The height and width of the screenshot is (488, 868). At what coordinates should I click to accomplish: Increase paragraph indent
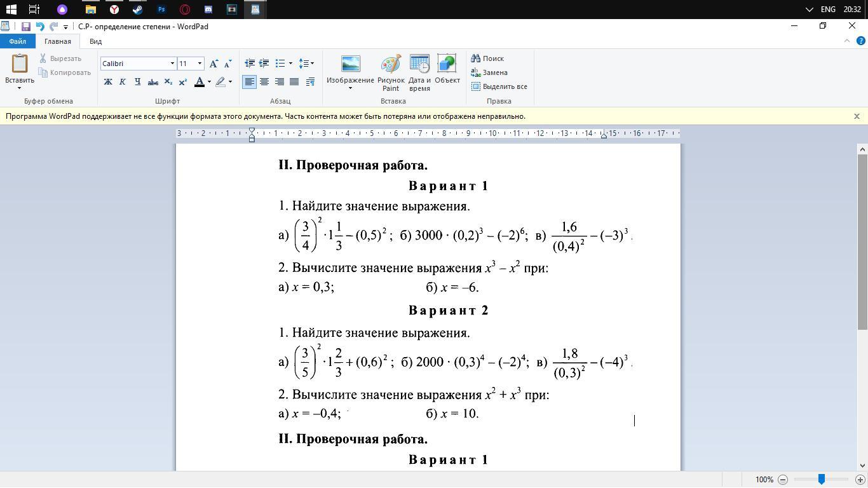coord(264,64)
